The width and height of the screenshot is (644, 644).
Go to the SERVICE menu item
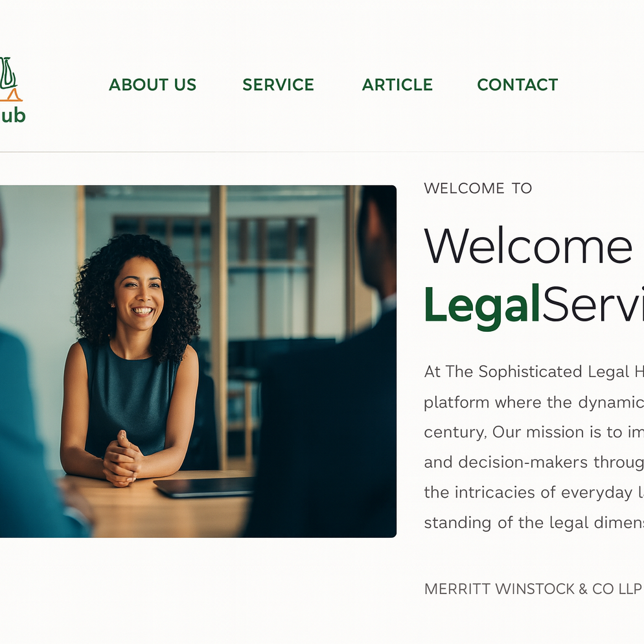(278, 85)
